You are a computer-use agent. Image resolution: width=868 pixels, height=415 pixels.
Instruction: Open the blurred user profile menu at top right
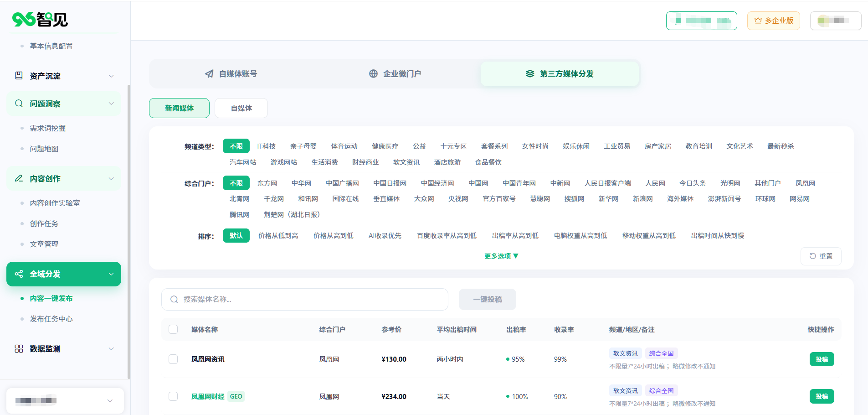click(836, 21)
